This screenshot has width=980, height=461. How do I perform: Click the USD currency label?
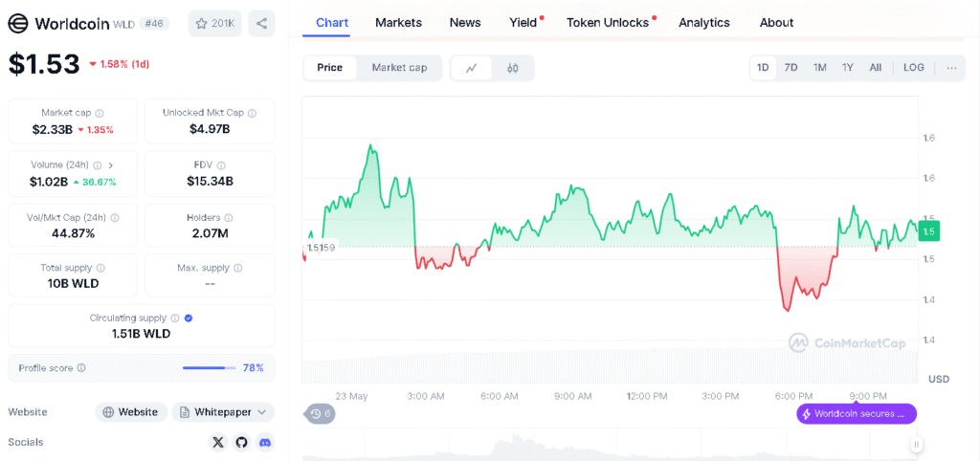tap(939, 379)
